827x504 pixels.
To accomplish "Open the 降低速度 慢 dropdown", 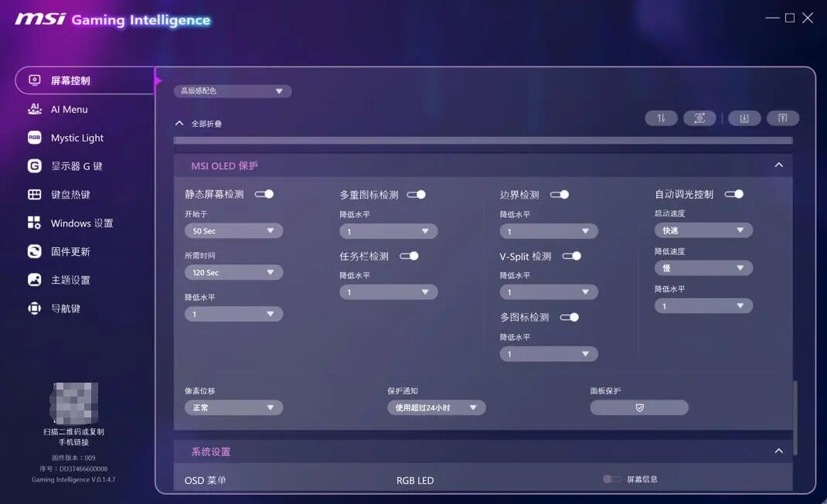I will pyautogui.click(x=703, y=268).
